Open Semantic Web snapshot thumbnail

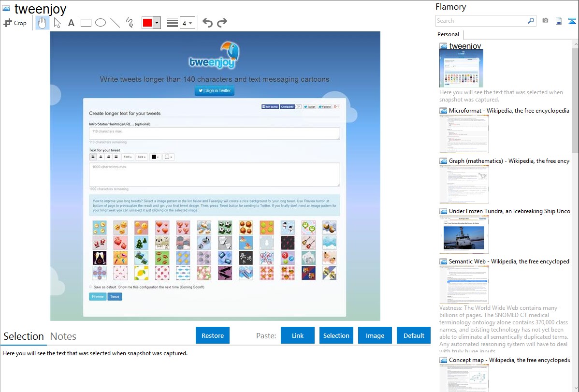tap(464, 285)
